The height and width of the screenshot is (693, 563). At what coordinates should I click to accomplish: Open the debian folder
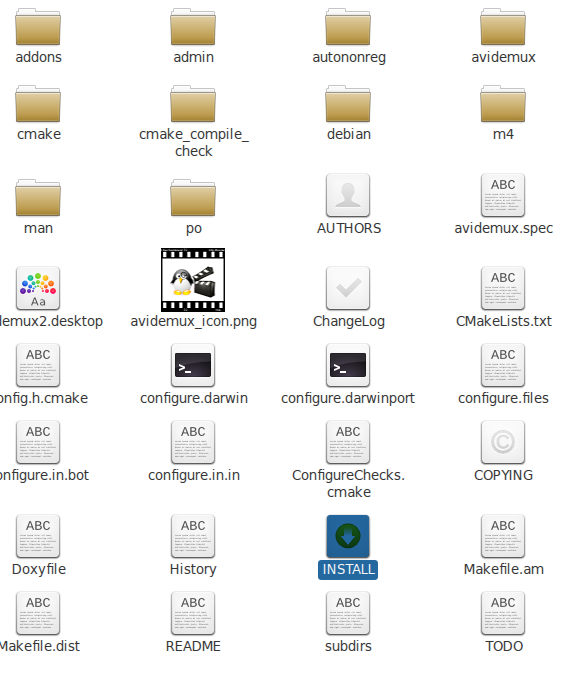point(348,104)
